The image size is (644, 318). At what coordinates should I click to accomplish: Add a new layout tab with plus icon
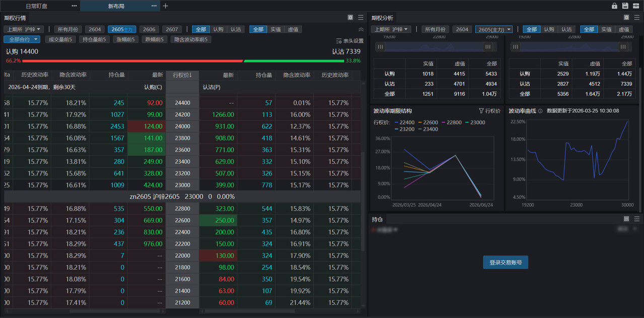coord(166,6)
